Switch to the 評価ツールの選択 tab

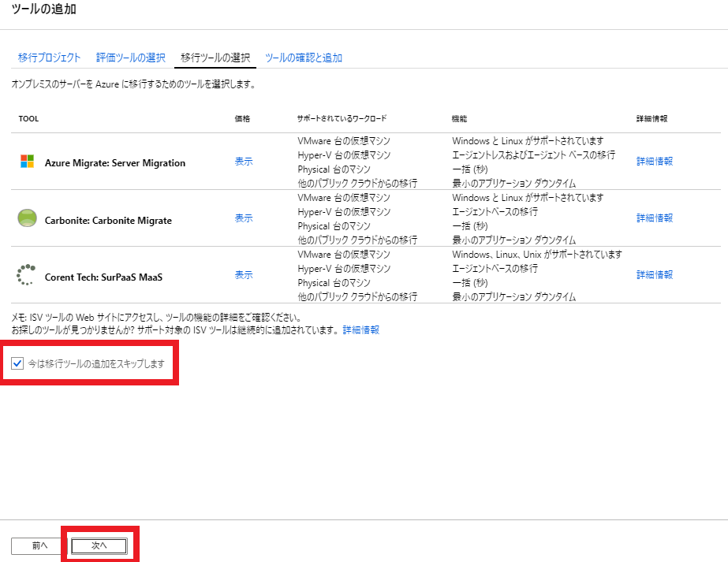(x=131, y=58)
